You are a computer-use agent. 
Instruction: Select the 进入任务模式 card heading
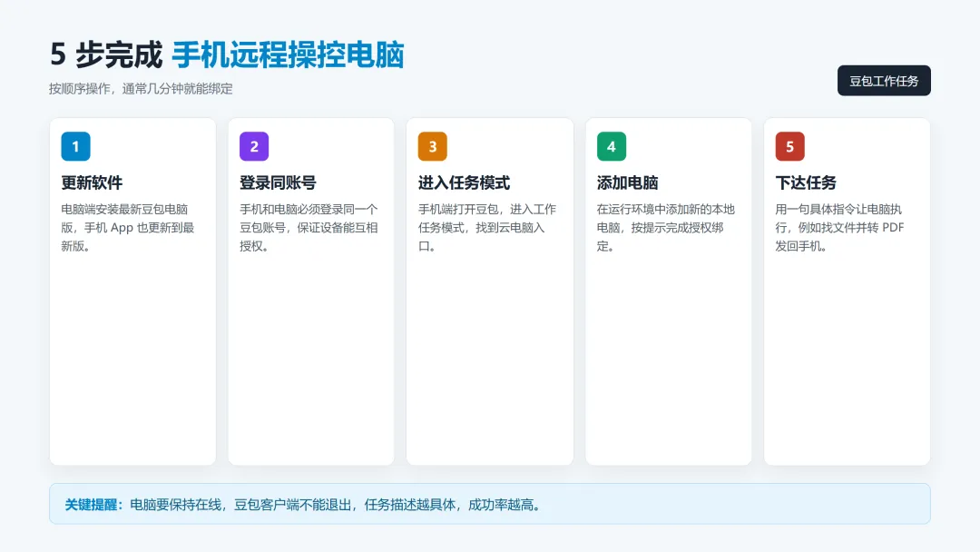pyautogui.click(x=465, y=182)
